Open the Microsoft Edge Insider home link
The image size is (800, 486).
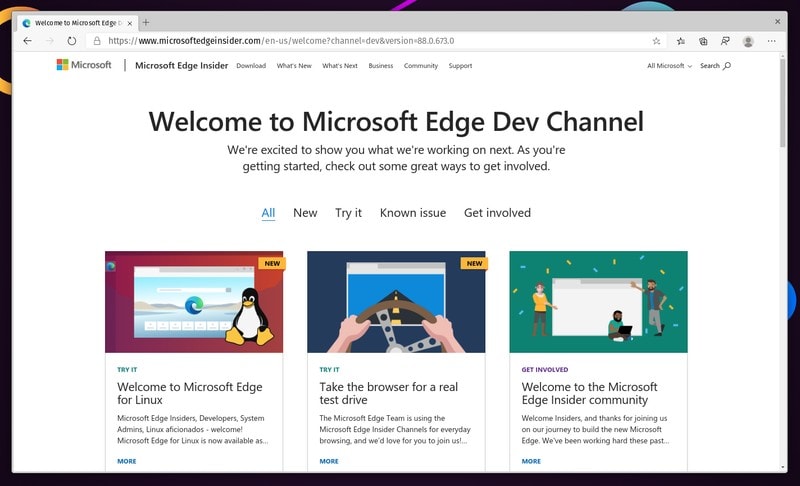point(181,65)
